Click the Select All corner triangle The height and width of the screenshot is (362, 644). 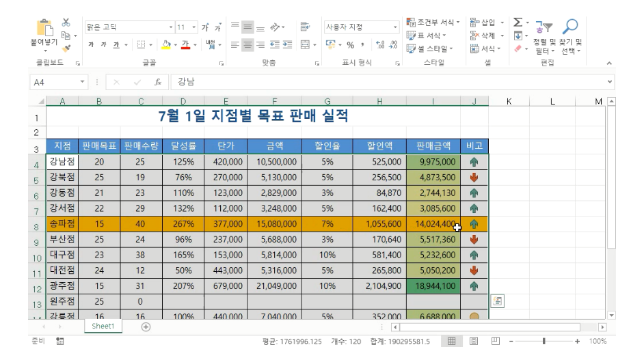(41, 101)
